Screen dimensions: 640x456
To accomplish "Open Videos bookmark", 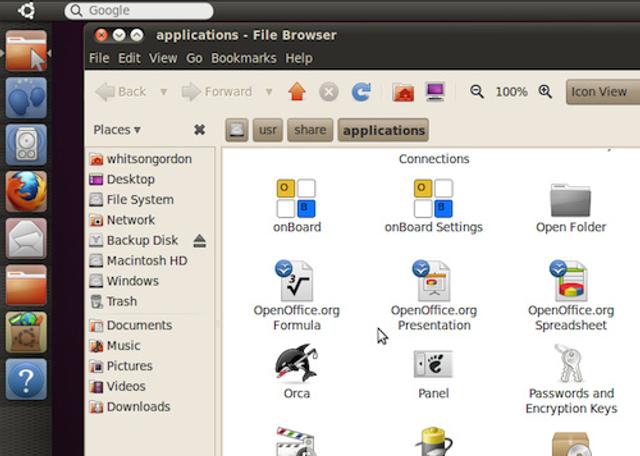I will click(118, 386).
